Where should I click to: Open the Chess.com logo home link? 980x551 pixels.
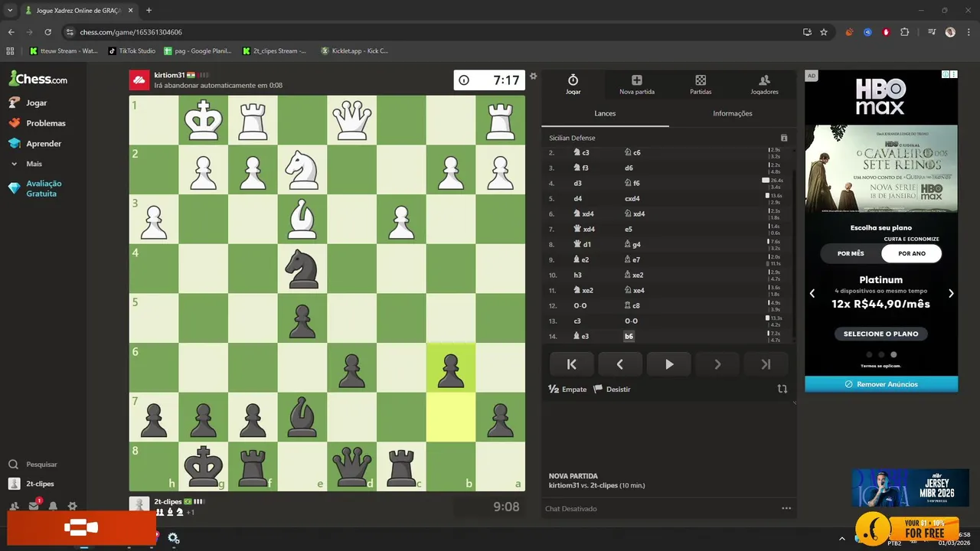coord(38,79)
